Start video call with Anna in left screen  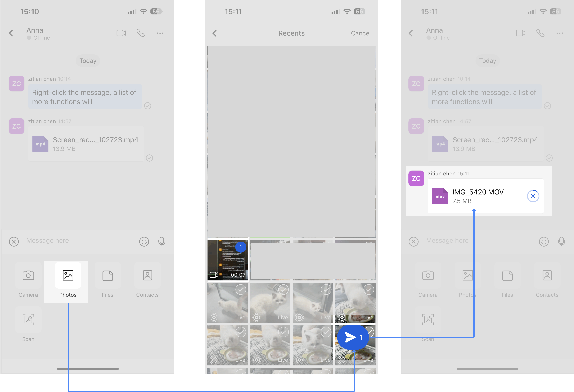121,33
